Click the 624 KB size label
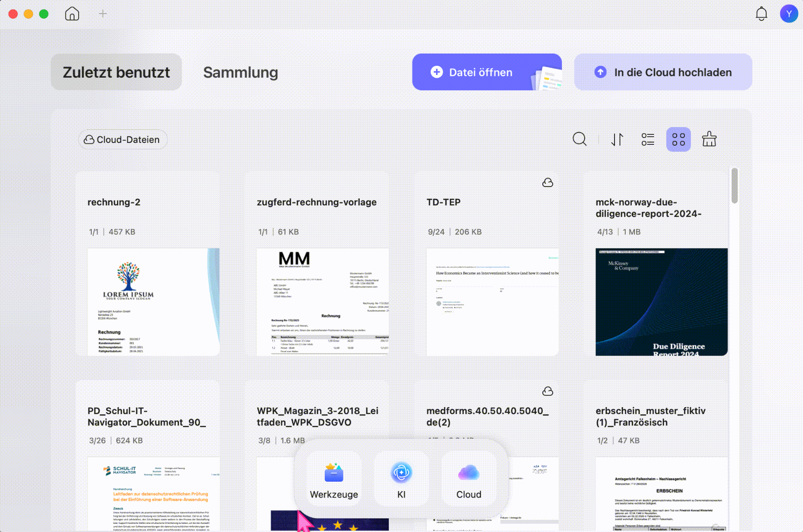Viewport: 803px width, 532px height. 129,441
